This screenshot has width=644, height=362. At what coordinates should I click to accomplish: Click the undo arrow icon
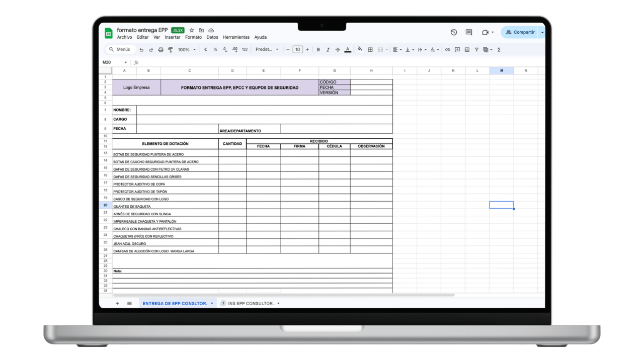coord(141,50)
